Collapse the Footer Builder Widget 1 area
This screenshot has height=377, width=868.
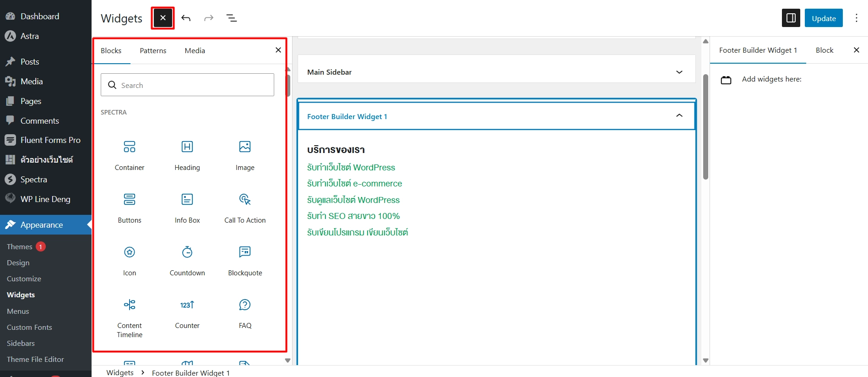point(497,116)
